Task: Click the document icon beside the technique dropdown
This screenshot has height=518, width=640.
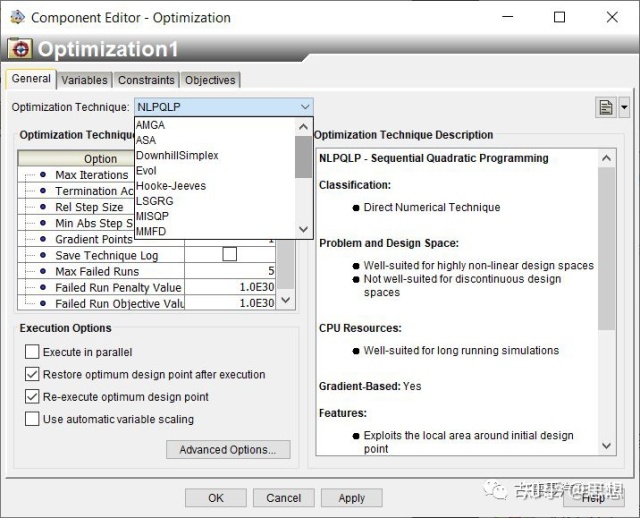Action: click(604, 107)
